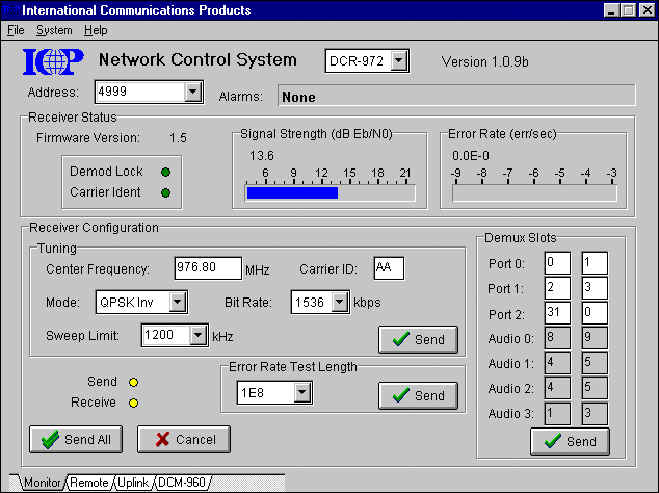
Task: Click Port 0 second slot field
Action: pos(595,263)
